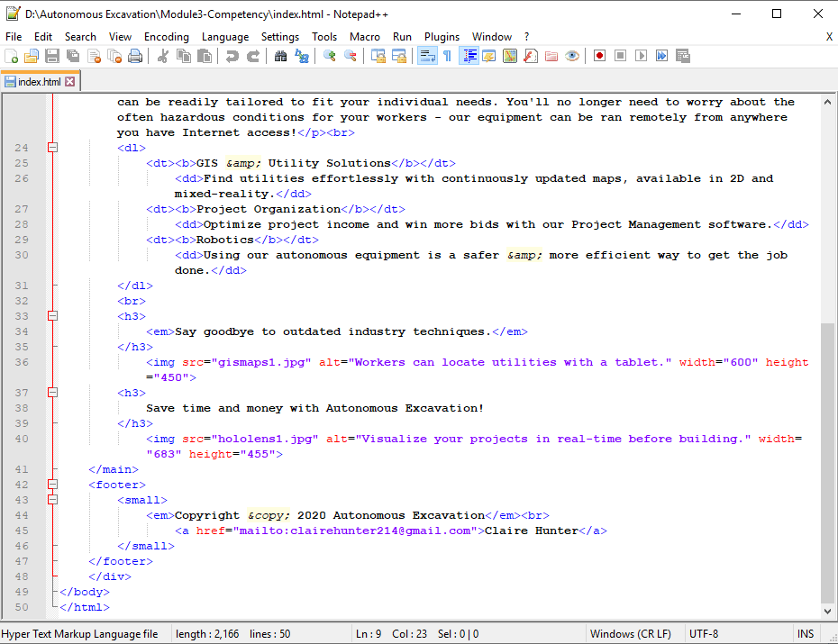Click the Zoom In magnifier icon
Viewport: 838px width, 644px height.
click(330, 56)
